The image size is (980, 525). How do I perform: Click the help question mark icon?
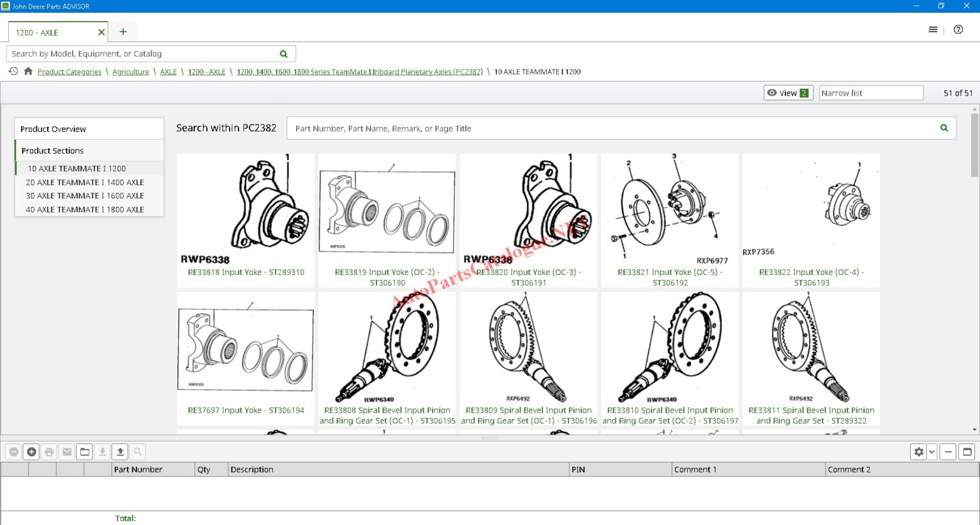[958, 29]
